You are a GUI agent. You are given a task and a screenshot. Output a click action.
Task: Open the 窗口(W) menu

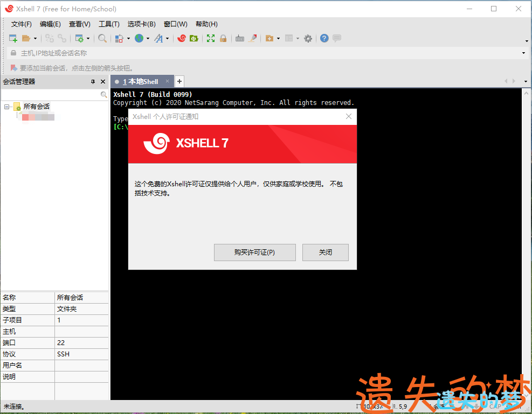[175, 24]
